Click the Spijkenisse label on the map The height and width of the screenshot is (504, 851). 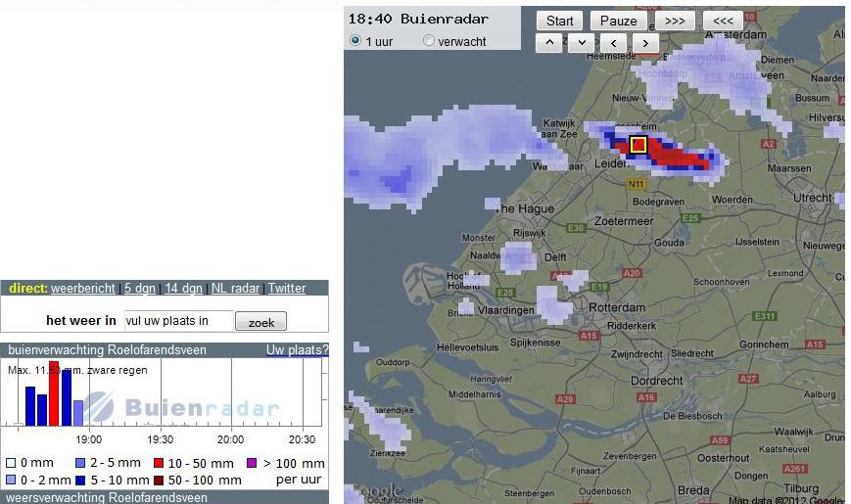pyautogui.click(x=535, y=343)
